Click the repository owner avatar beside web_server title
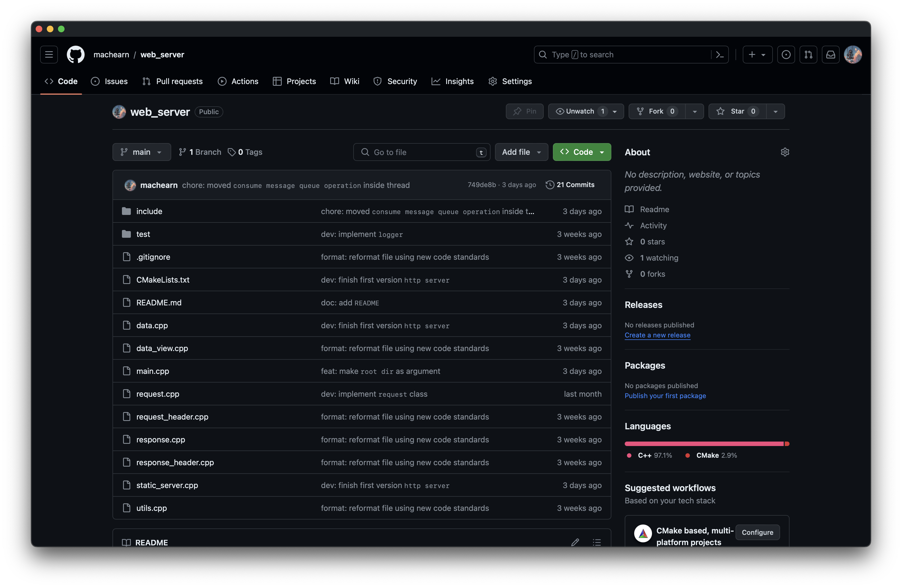 119,112
